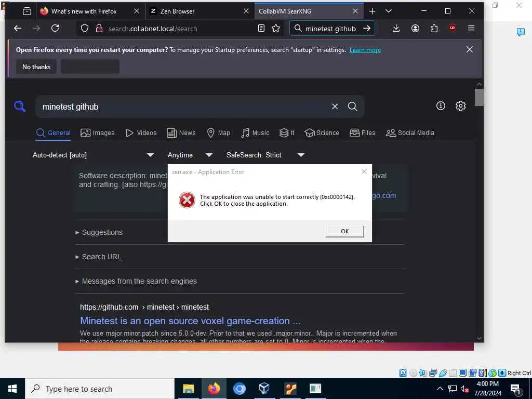Select the Music search category

click(255, 133)
